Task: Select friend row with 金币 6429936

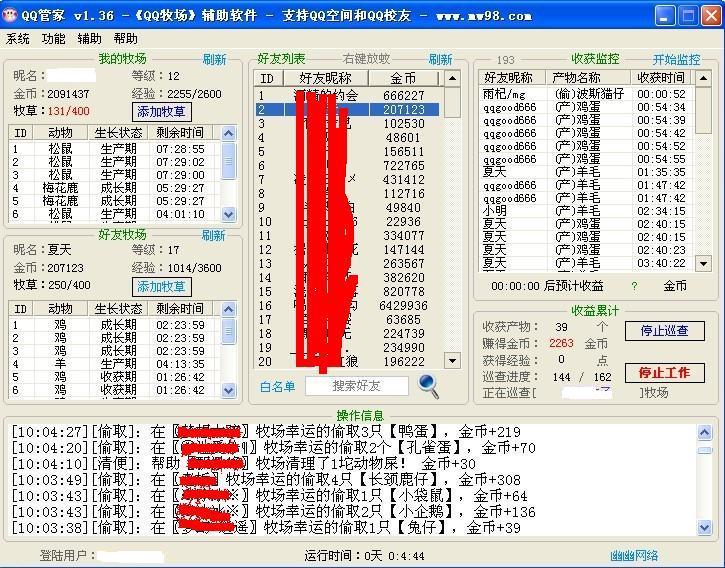Action: click(x=347, y=306)
